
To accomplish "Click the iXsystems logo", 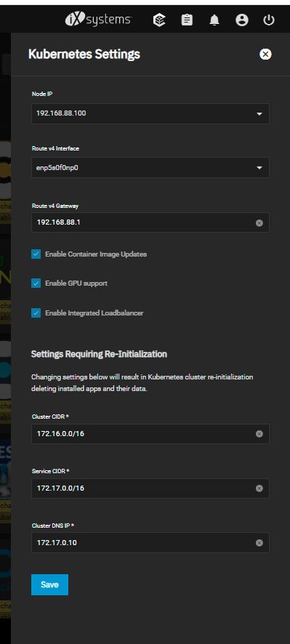I will [98, 20].
